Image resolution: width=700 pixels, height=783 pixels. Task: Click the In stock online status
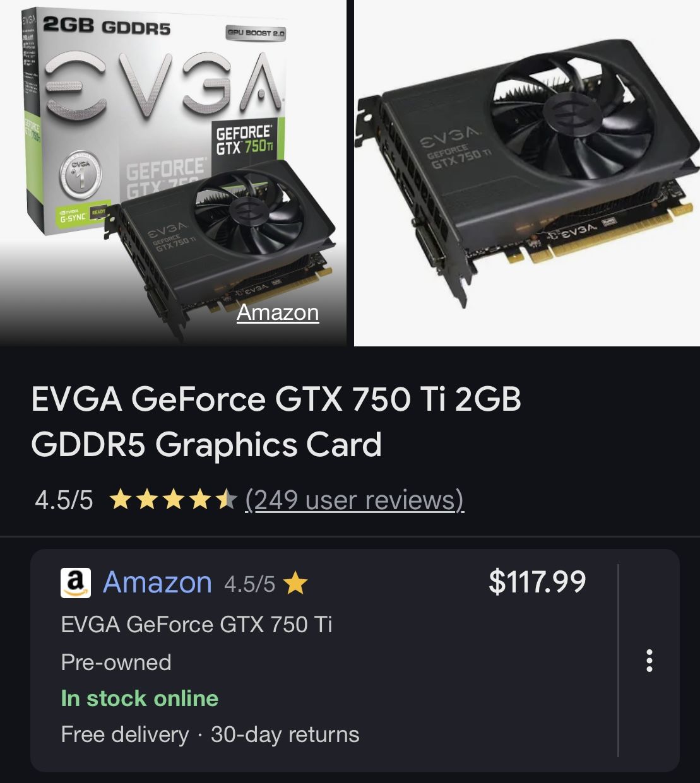[139, 698]
